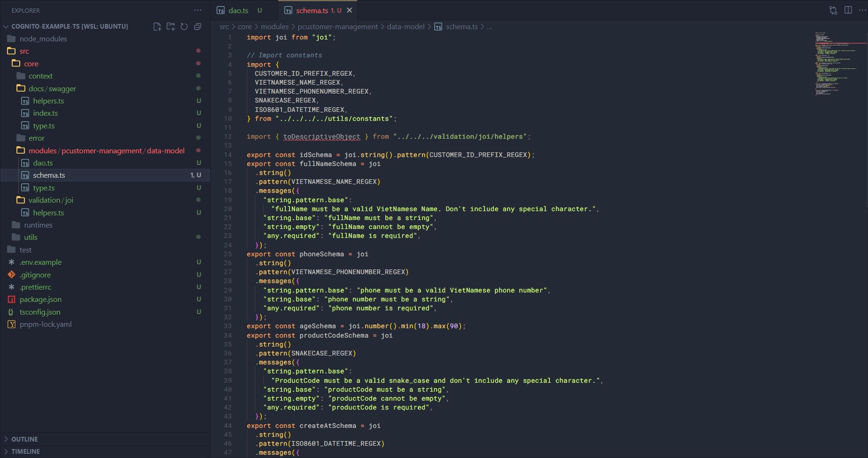Refresh the Explorer file tree

tap(184, 26)
